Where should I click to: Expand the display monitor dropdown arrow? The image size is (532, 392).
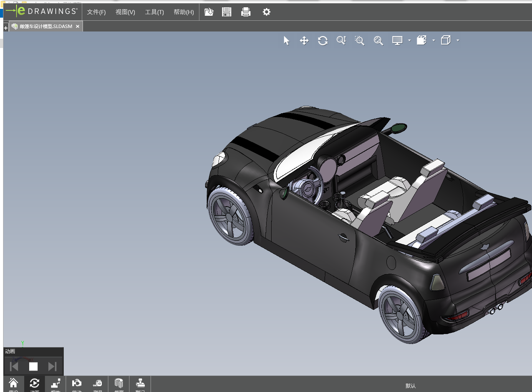click(409, 40)
